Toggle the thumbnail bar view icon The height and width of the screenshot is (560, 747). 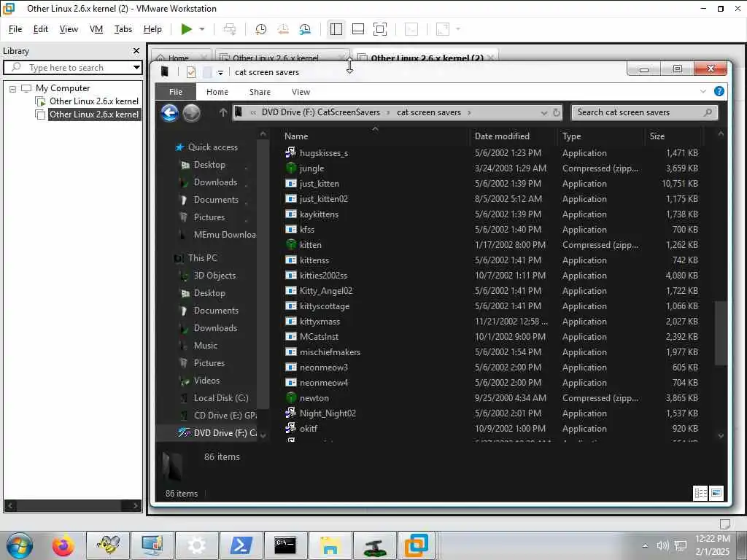click(357, 29)
